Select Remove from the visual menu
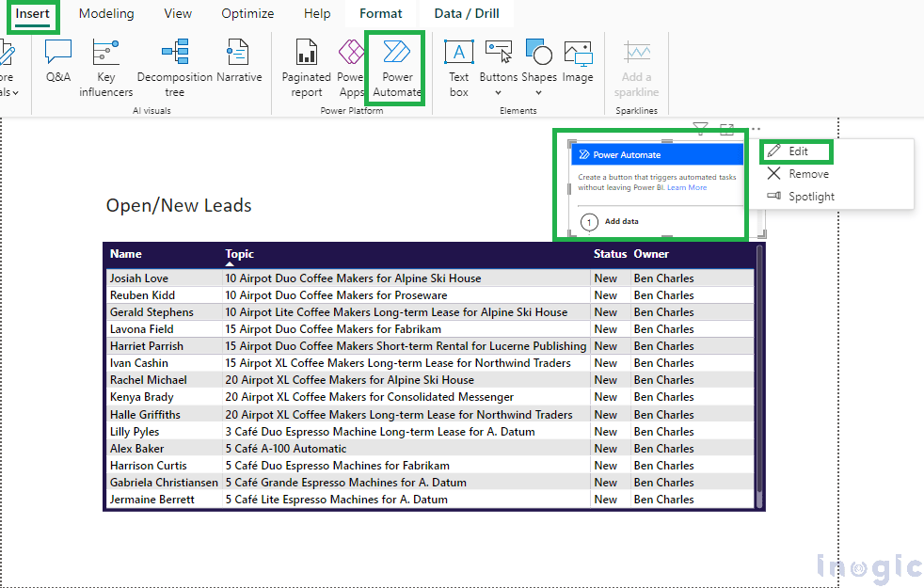Viewport: 924px width, 588px height. [807, 173]
